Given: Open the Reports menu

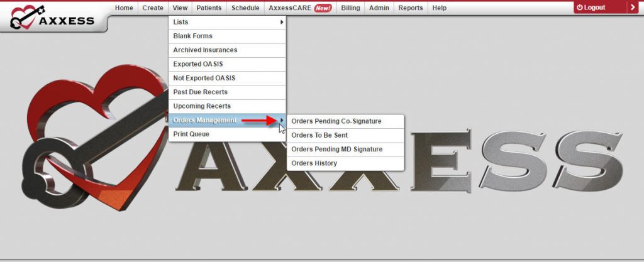Looking at the screenshot, I should [x=410, y=8].
